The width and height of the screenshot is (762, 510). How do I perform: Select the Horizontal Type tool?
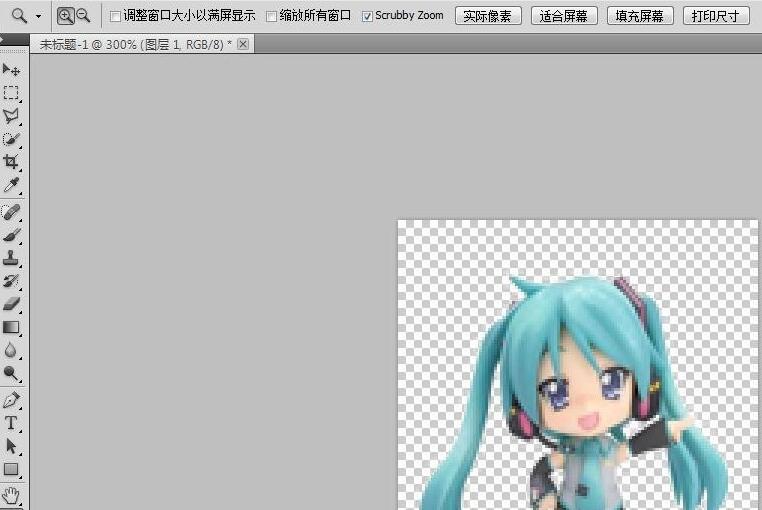(11, 423)
